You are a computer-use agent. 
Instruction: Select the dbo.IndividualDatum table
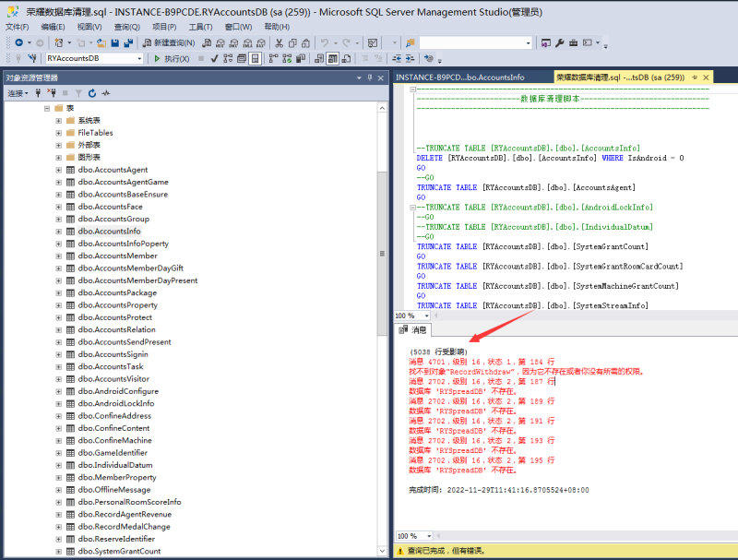click(115, 465)
